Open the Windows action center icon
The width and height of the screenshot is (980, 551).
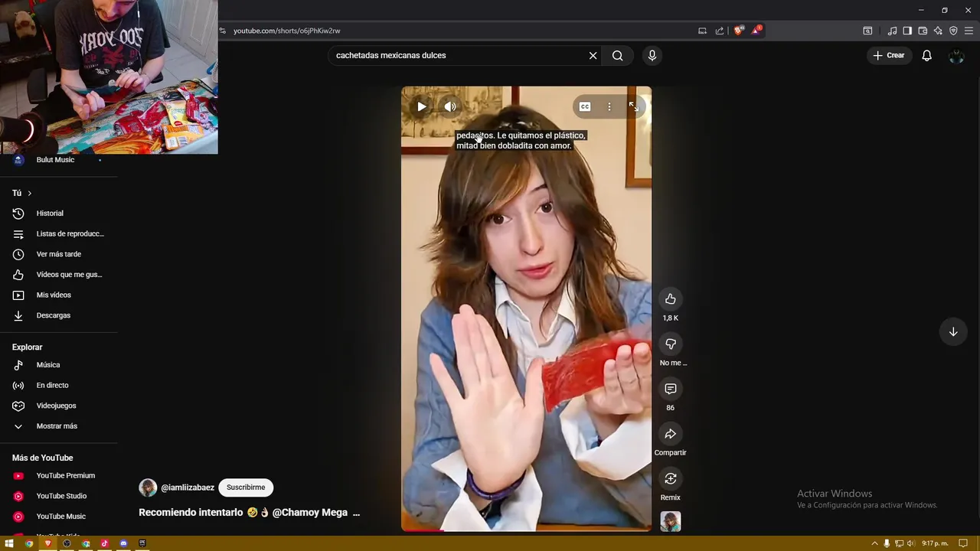pos(964,543)
